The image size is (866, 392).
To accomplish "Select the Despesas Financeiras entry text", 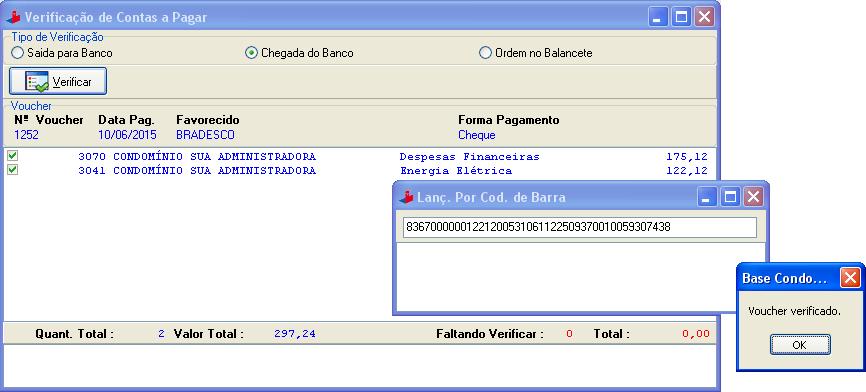I will pyautogui.click(x=469, y=157).
